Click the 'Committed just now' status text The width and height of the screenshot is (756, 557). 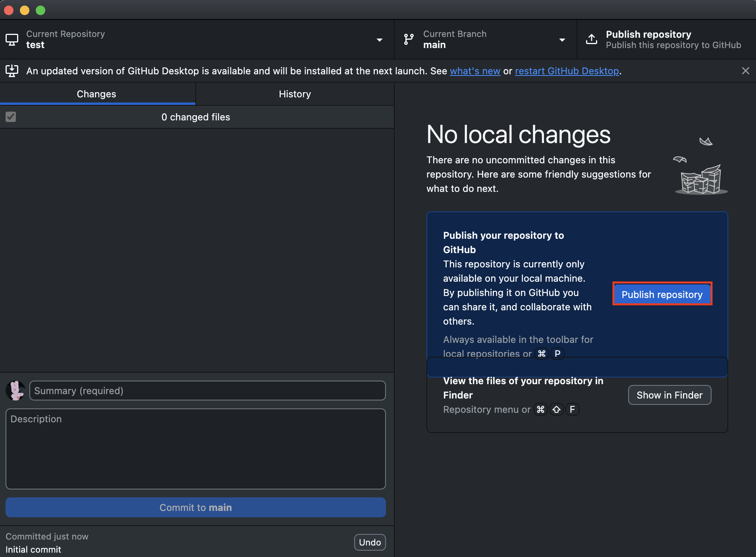(x=47, y=536)
